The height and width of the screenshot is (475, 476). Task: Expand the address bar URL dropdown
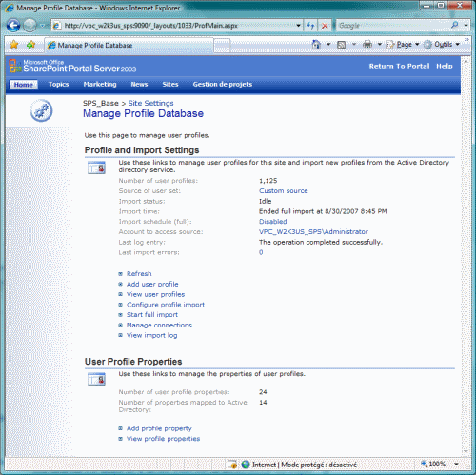tap(298, 26)
